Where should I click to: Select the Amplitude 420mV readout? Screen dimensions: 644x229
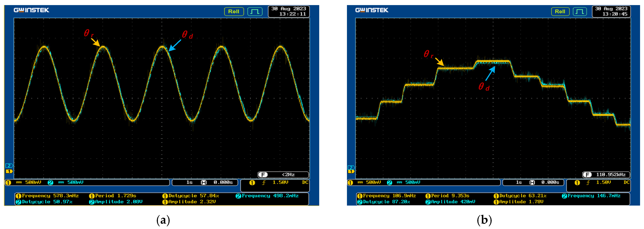click(450, 202)
